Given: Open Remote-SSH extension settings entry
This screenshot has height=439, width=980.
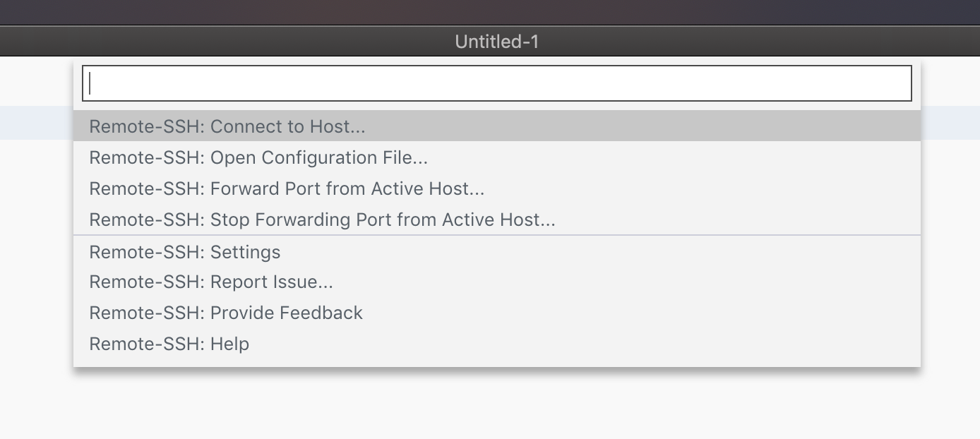Looking at the screenshot, I should click(184, 252).
